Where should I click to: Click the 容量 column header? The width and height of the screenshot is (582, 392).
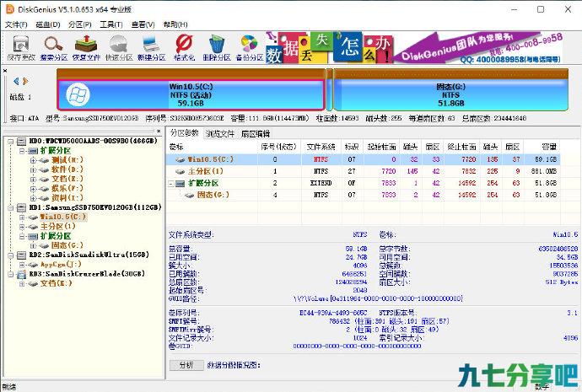pos(542,147)
